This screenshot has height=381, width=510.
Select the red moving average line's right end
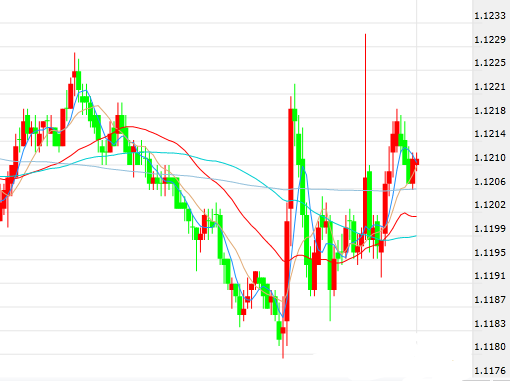tap(415, 216)
